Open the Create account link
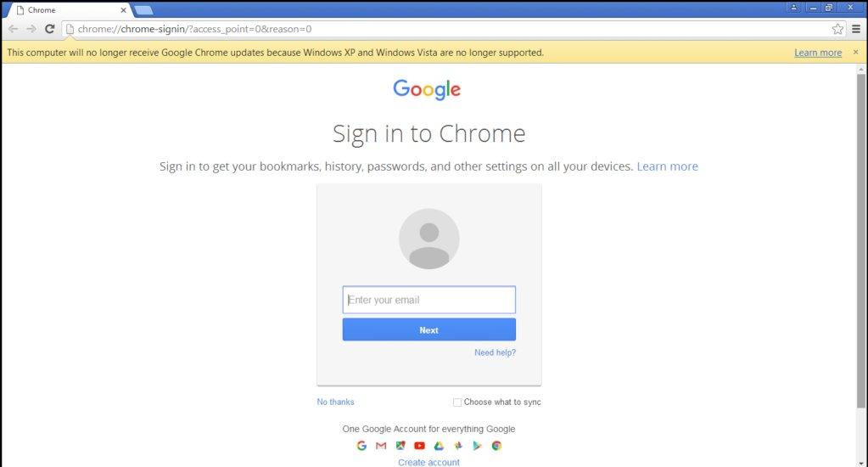The image size is (868, 467). (429, 462)
